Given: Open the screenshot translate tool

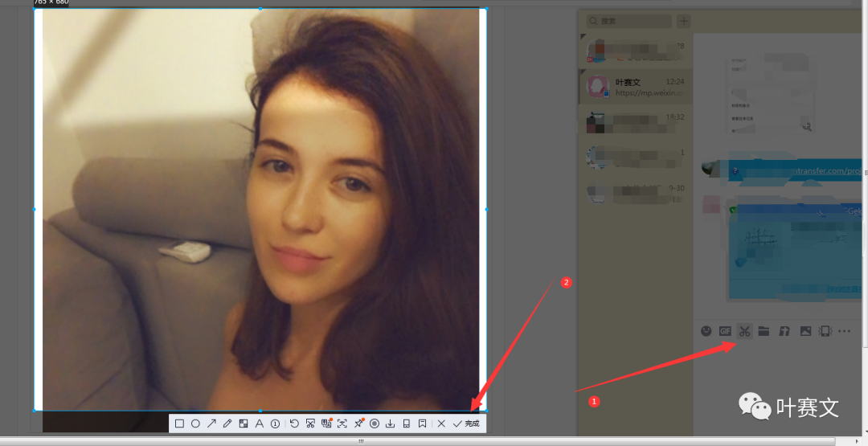Looking at the screenshot, I should click(x=326, y=423).
